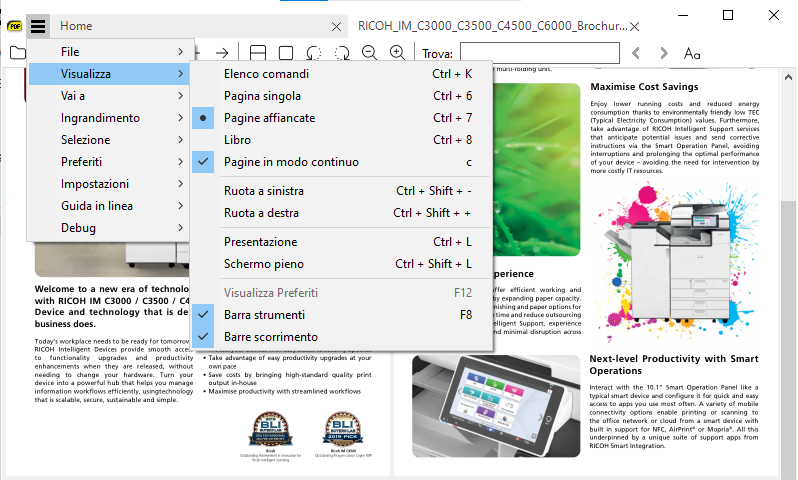Choose Schermo pieno menu item
This screenshot has width=798, height=480.
pyautogui.click(x=341, y=264)
